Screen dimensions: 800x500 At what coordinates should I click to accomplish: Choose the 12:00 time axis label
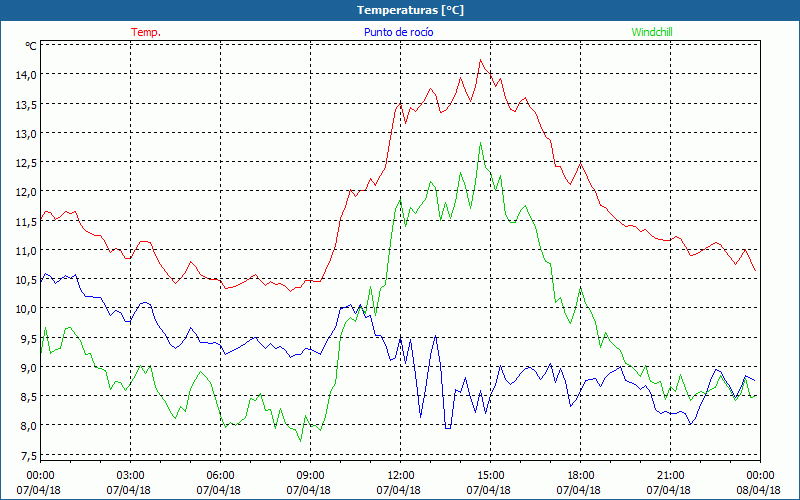click(400, 475)
